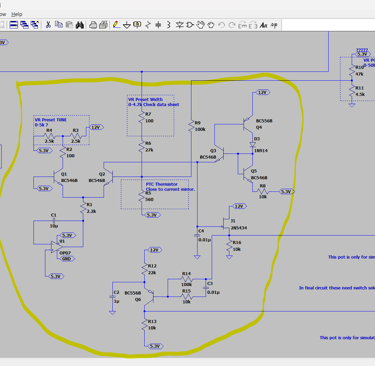Click transistor Q2 BC546B
Viewport: 375px width, 366px height.
(109, 177)
